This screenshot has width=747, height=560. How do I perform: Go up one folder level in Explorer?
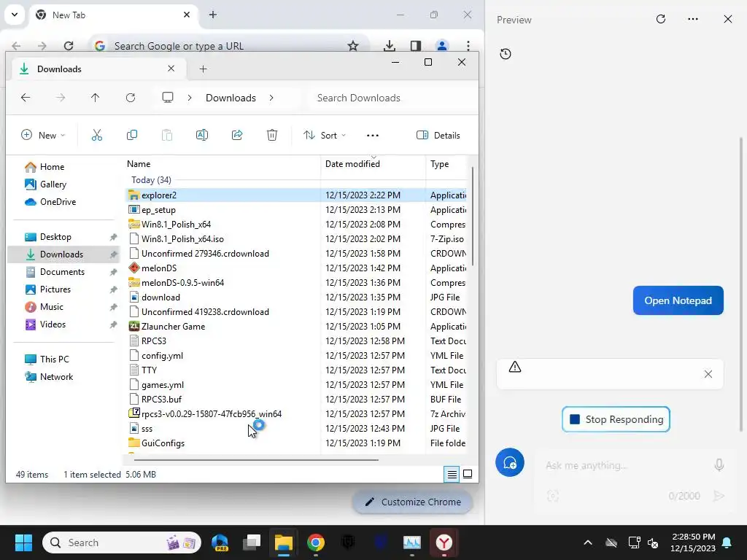coord(96,98)
